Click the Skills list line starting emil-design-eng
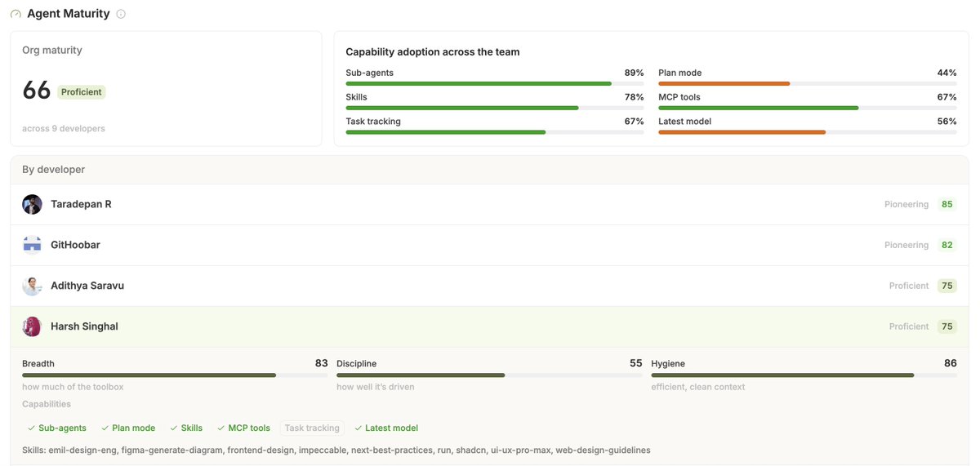Viewport: 980px width, 466px height. click(336, 450)
